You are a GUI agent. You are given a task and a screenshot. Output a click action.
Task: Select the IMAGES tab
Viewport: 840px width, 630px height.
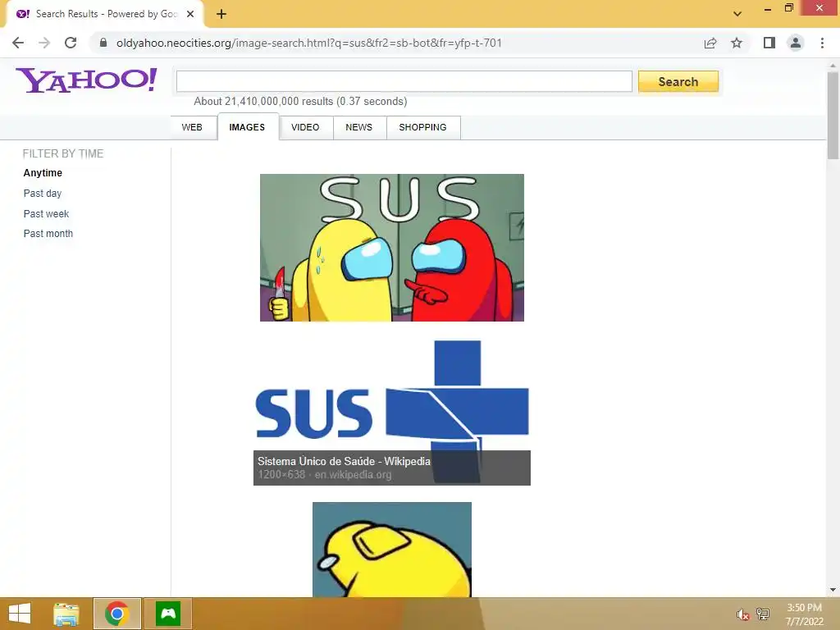click(x=247, y=127)
